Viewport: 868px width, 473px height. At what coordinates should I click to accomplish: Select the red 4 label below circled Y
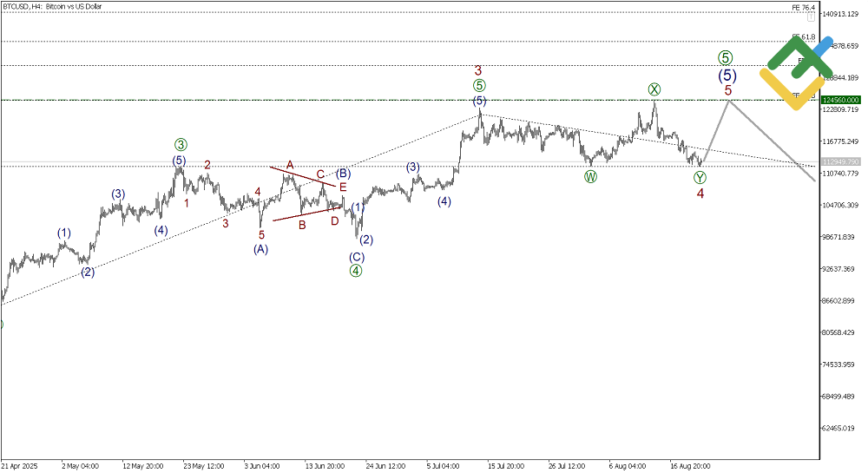pos(700,193)
